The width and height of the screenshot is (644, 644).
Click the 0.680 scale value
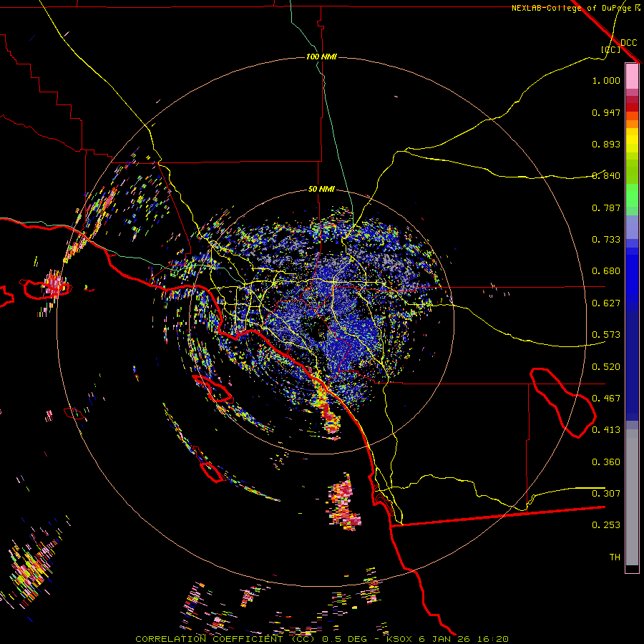click(x=606, y=271)
